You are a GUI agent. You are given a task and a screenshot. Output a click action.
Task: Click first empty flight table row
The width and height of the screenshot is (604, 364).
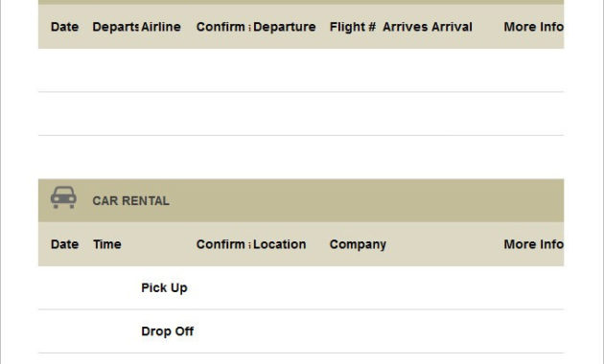coord(301,70)
